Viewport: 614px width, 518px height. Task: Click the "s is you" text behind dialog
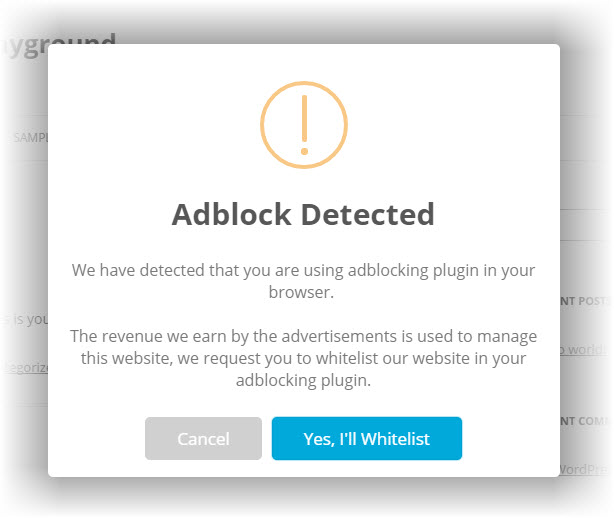[x=24, y=319]
